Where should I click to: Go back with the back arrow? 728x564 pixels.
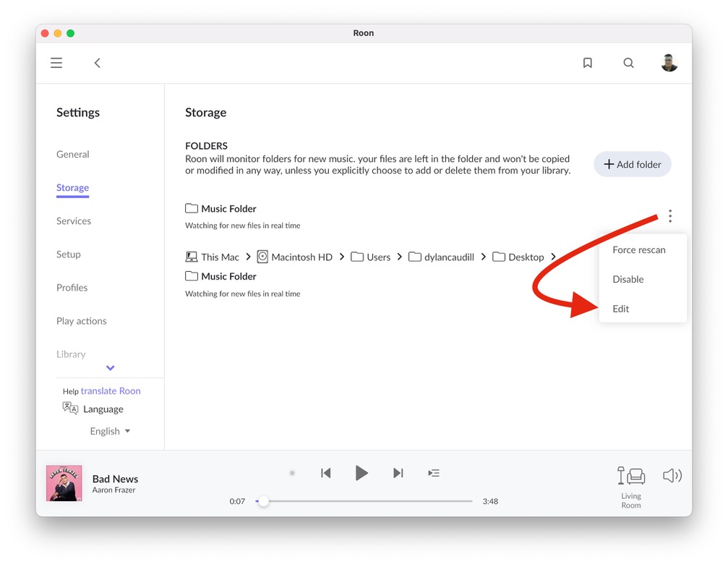pyautogui.click(x=97, y=63)
